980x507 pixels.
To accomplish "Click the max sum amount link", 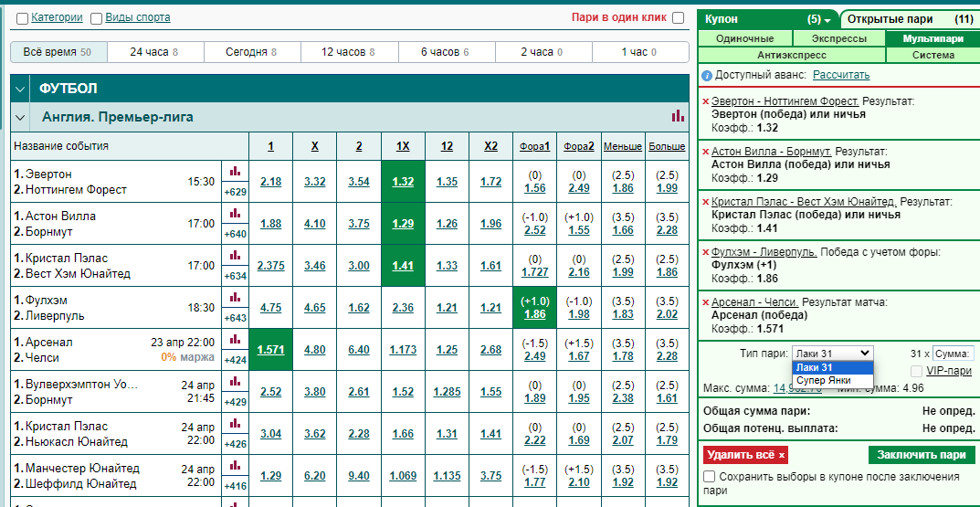I will tap(798, 388).
